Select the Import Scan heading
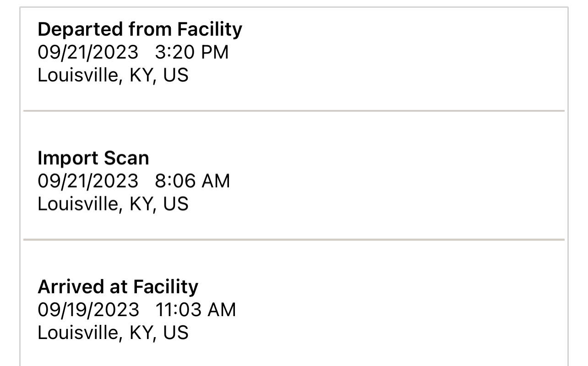The height and width of the screenshot is (366, 588). 93,158
